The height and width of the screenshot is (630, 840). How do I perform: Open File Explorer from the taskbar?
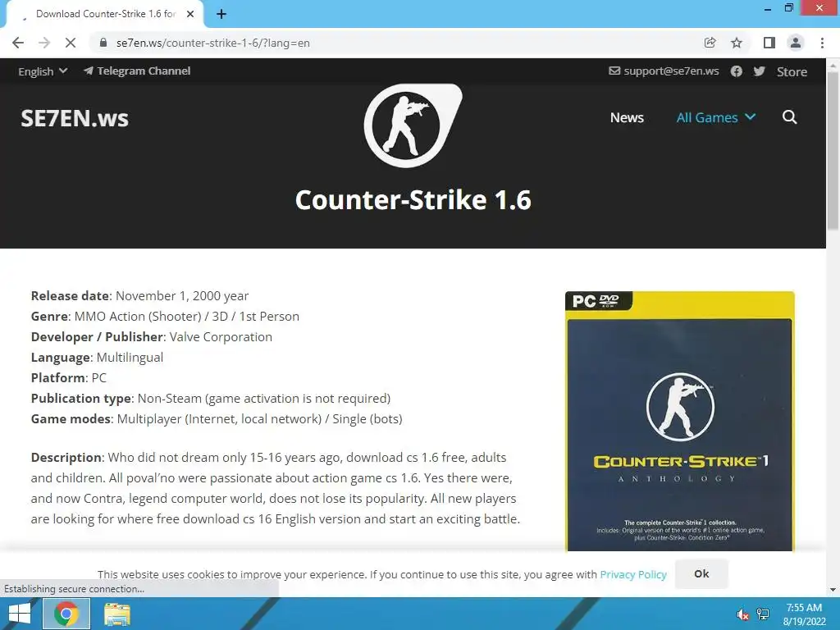116,614
